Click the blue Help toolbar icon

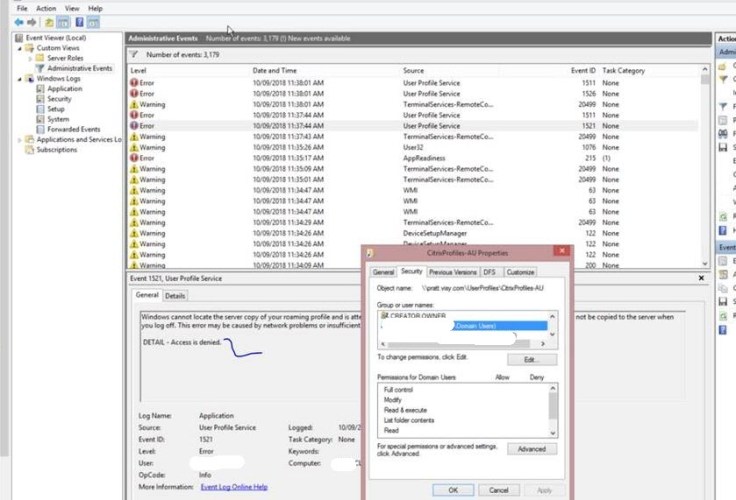(80, 21)
